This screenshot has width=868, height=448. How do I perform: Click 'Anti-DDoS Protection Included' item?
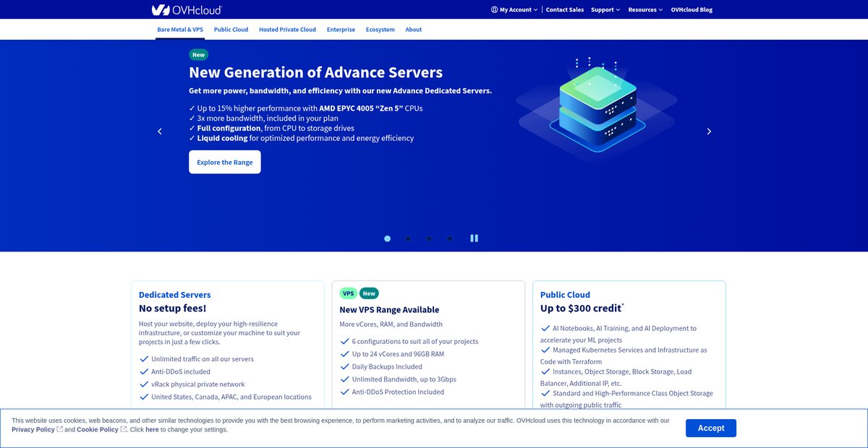pos(399,392)
